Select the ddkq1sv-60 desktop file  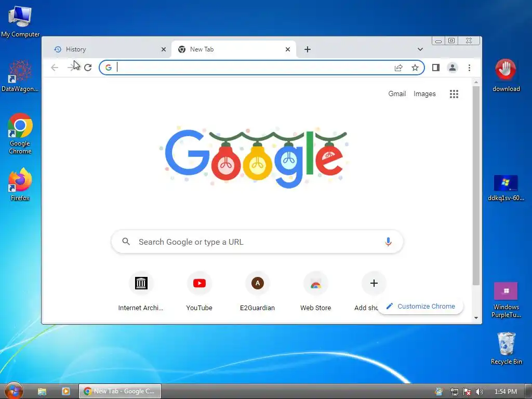pyautogui.click(x=506, y=188)
